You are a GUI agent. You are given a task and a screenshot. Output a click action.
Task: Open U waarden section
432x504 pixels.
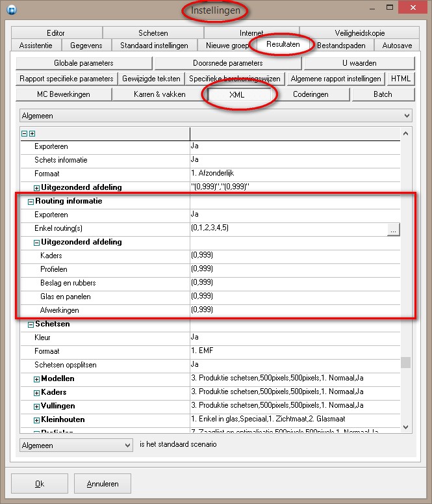pos(359,63)
